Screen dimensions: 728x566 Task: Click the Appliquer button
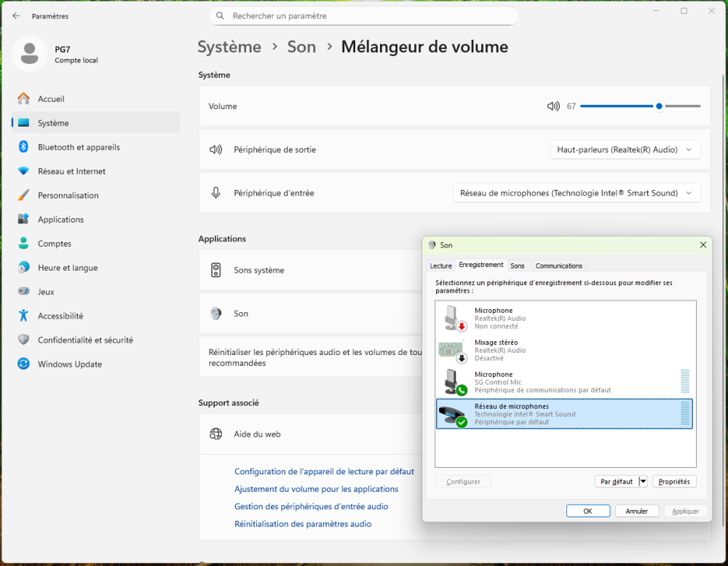(x=685, y=511)
